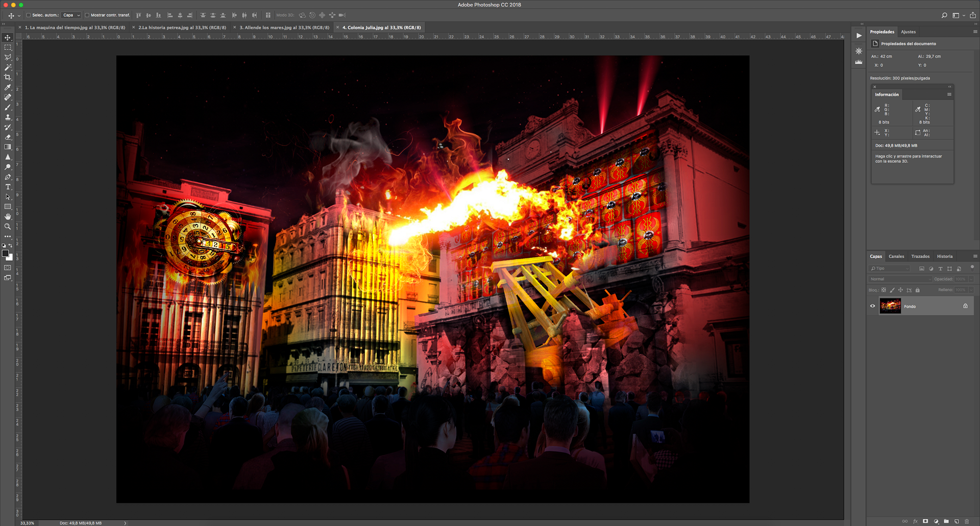Enable Mostrar contr. transf. checkbox
This screenshot has width=980, height=526.
(x=87, y=15)
